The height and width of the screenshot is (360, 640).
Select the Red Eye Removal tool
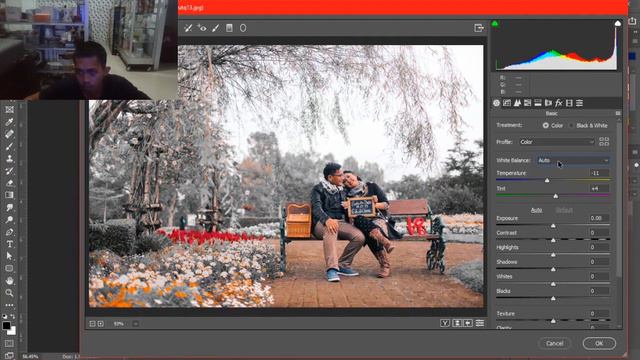pos(202,28)
